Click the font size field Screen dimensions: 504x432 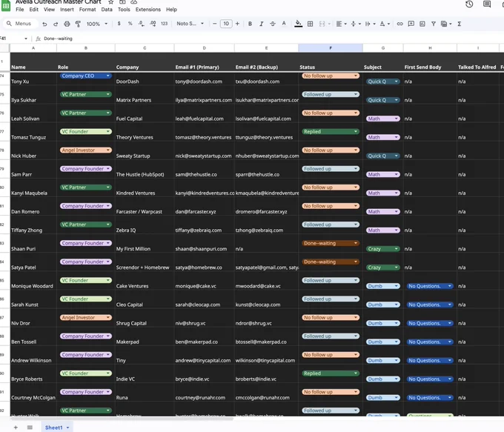226,24
